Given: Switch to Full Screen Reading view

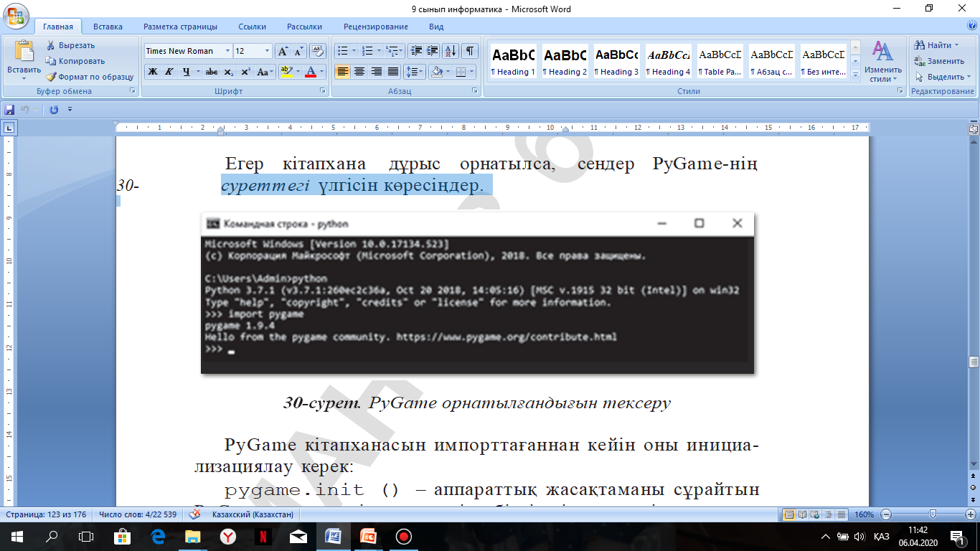Looking at the screenshot, I should pyautogui.click(x=801, y=514).
